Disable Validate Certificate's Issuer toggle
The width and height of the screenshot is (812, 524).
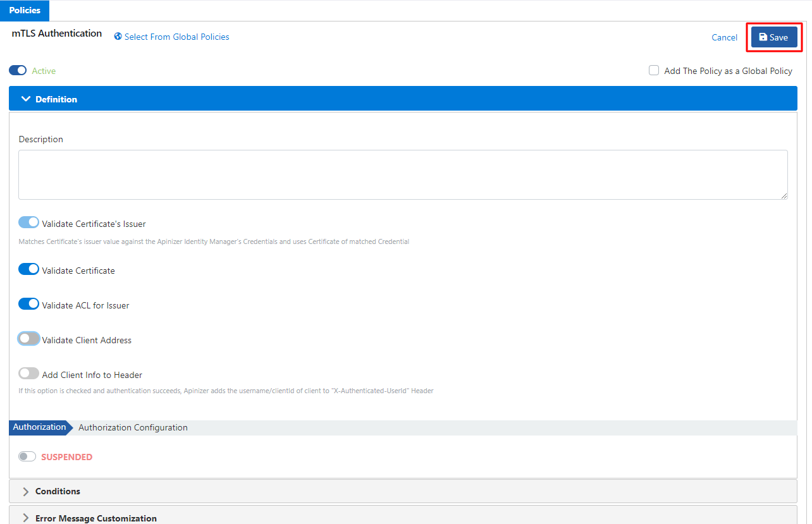pyautogui.click(x=28, y=222)
